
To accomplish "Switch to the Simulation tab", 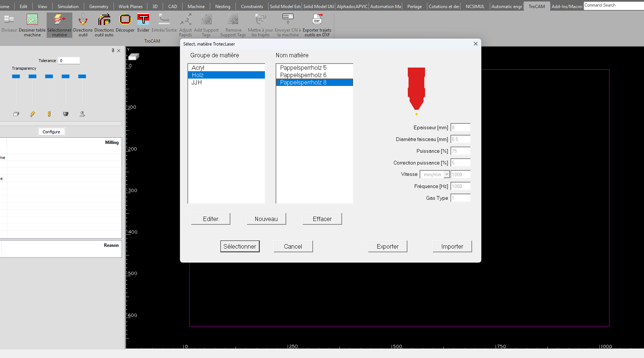I will 68,6.
